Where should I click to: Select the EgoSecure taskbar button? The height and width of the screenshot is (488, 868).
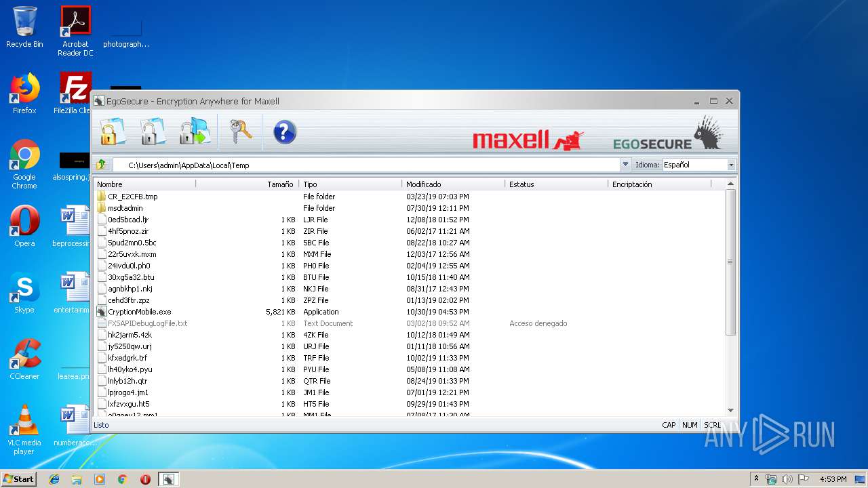click(x=168, y=479)
